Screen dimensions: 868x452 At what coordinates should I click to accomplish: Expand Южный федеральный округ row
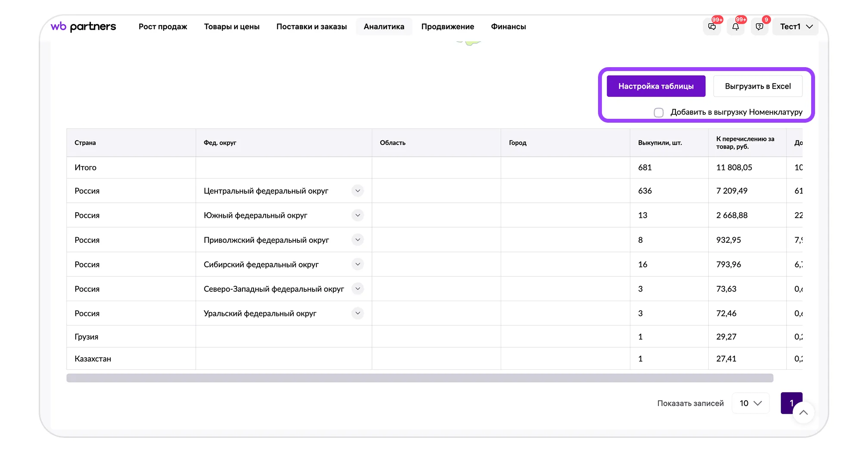tap(357, 215)
